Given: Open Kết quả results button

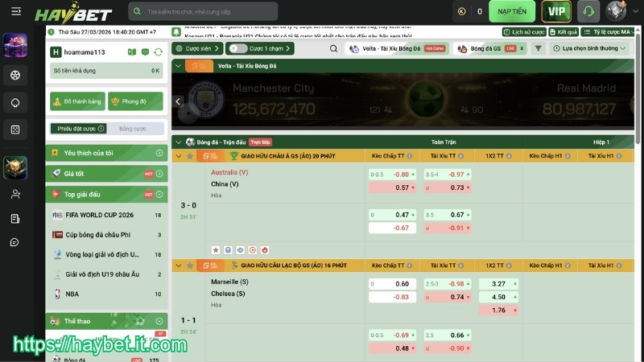Looking at the screenshot, I should [563, 31].
